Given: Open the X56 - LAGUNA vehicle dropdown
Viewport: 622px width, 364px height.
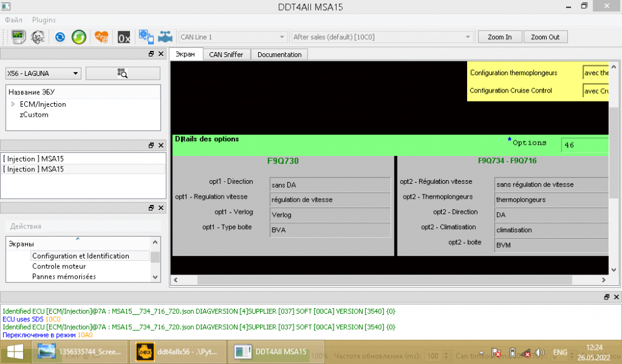Looking at the screenshot, I should click(x=44, y=73).
